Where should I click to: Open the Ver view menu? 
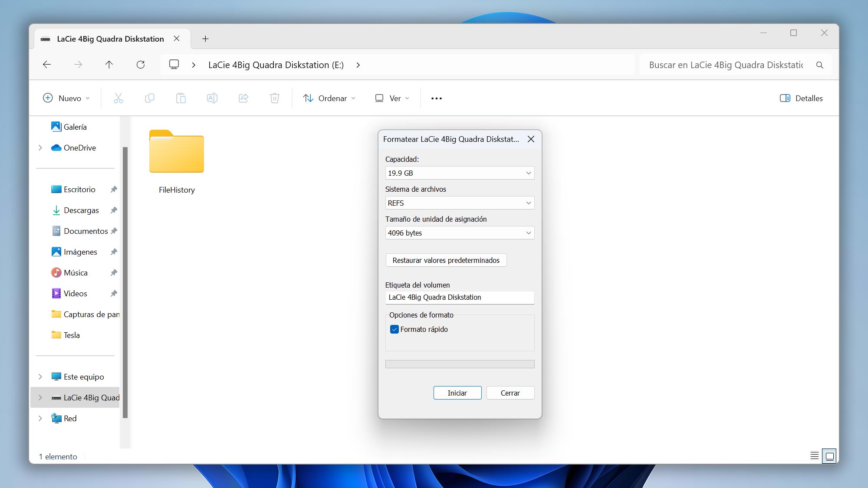(392, 98)
